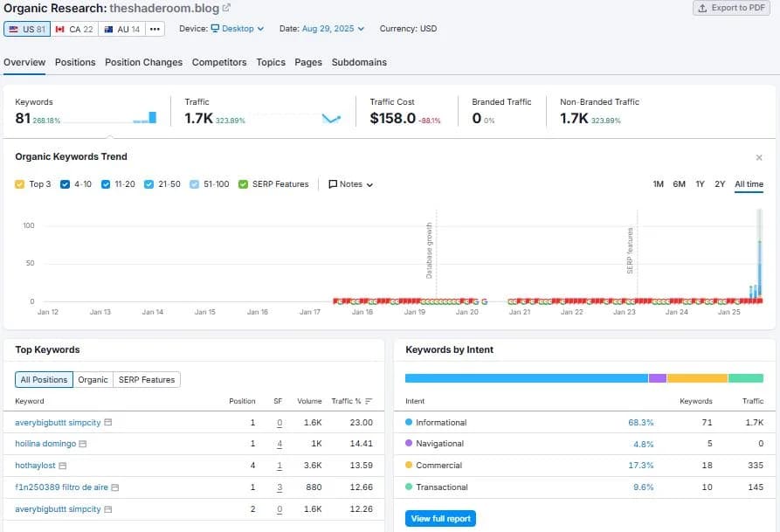Open SERP icon for averybigbuttt simpcity position 1
Image resolution: width=780 pixels, height=532 pixels.
pos(108,422)
